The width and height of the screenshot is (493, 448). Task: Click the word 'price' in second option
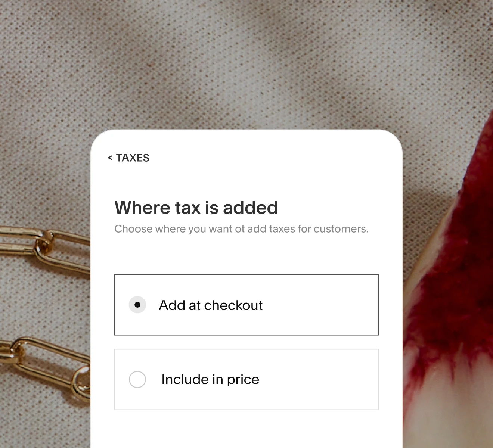click(243, 380)
